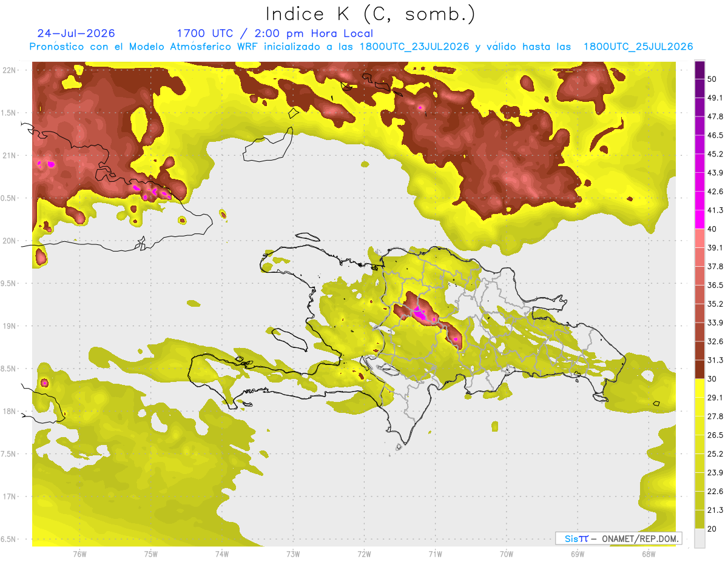Pick the grey colorbar swatch below 20

(700, 538)
